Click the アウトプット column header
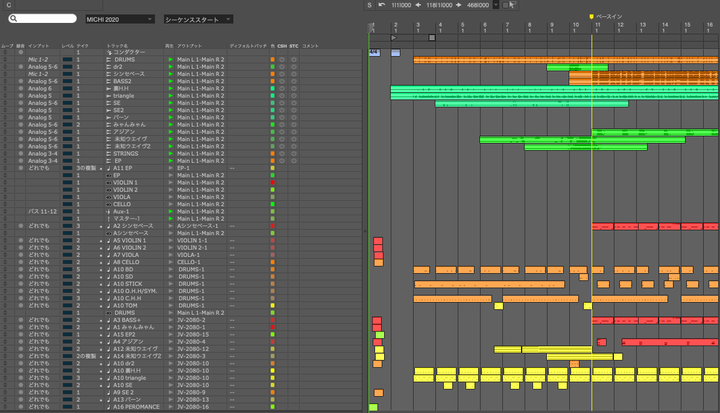 pos(192,45)
